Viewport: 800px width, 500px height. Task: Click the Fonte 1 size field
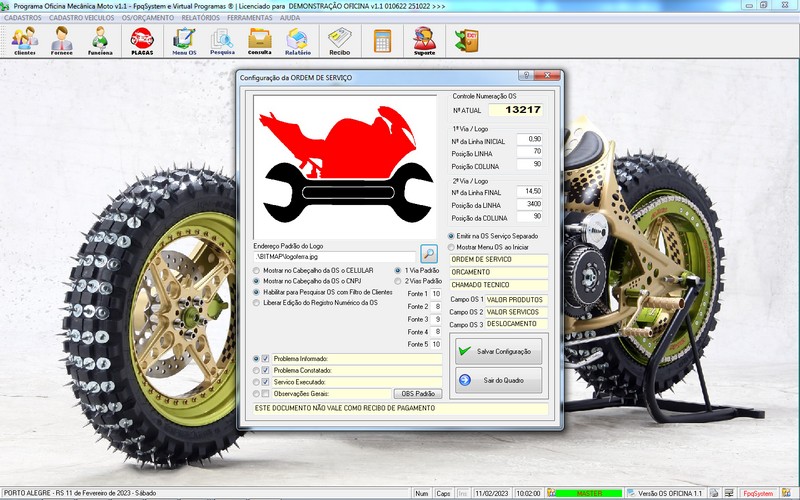(436, 294)
